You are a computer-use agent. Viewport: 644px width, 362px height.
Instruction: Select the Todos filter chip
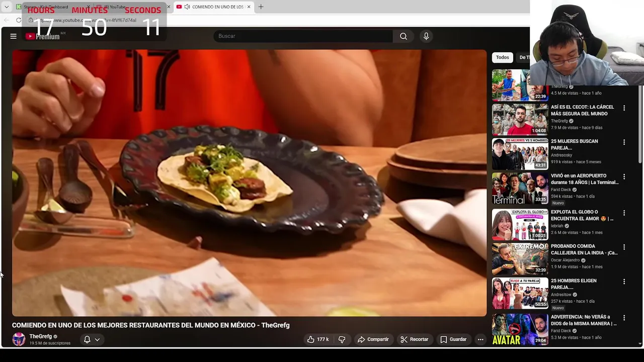[503, 57]
